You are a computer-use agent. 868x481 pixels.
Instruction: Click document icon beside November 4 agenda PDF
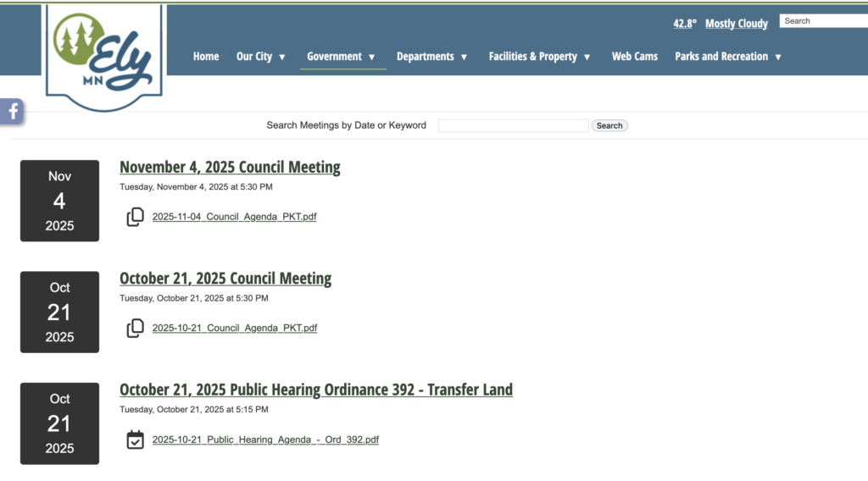(135, 217)
